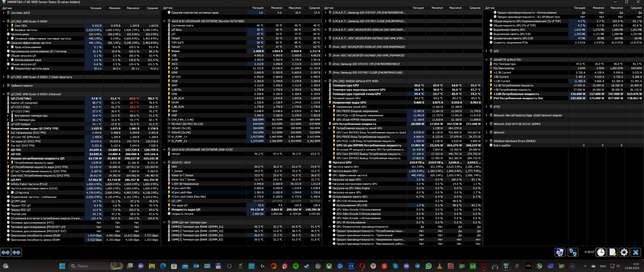The image size is (644, 272).
Task: Select the Vcore sensor row
Action: (x=175, y=51)
